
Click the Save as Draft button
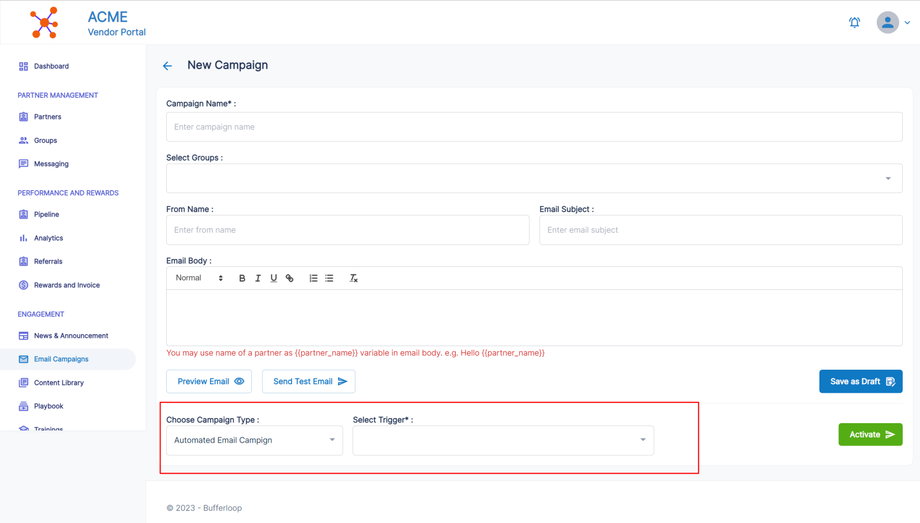860,381
